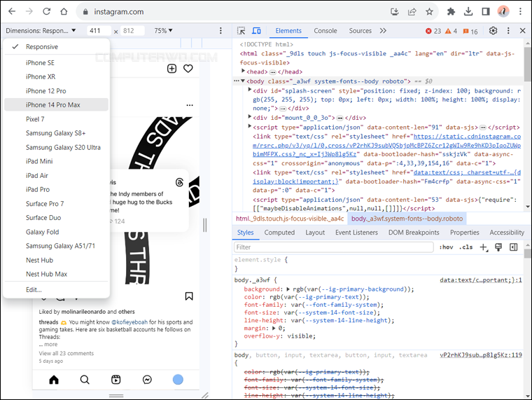Image resolution: width=532 pixels, height=400 pixels.
Task: Go to Instagram home tab icon
Action: pyautogui.click(x=54, y=380)
